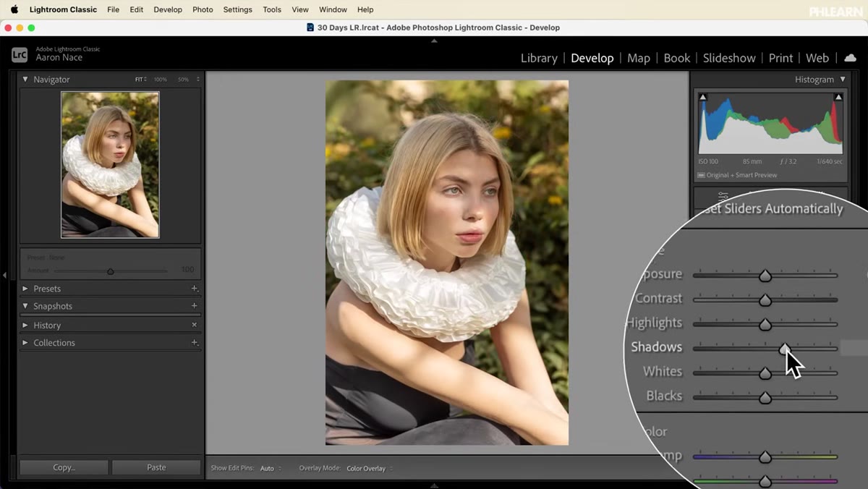Expand the History panel
868x489 pixels.
pyautogui.click(x=25, y=326)
